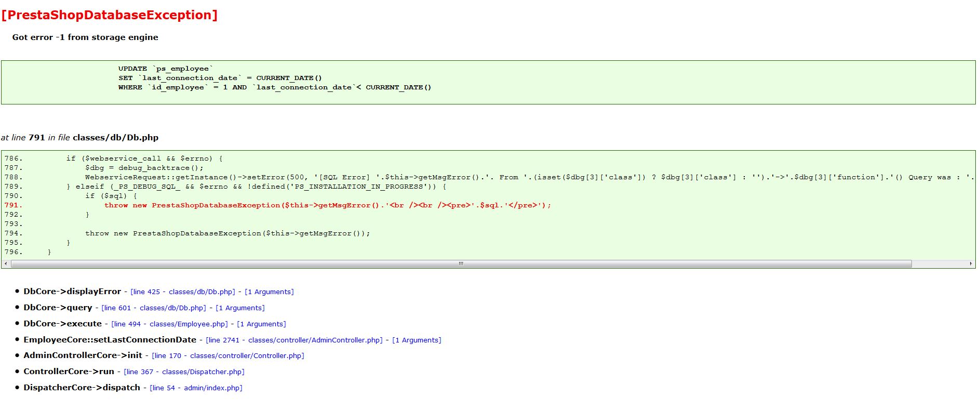Open [line 425 - classes/db/Db.php] link

(183, 292)
